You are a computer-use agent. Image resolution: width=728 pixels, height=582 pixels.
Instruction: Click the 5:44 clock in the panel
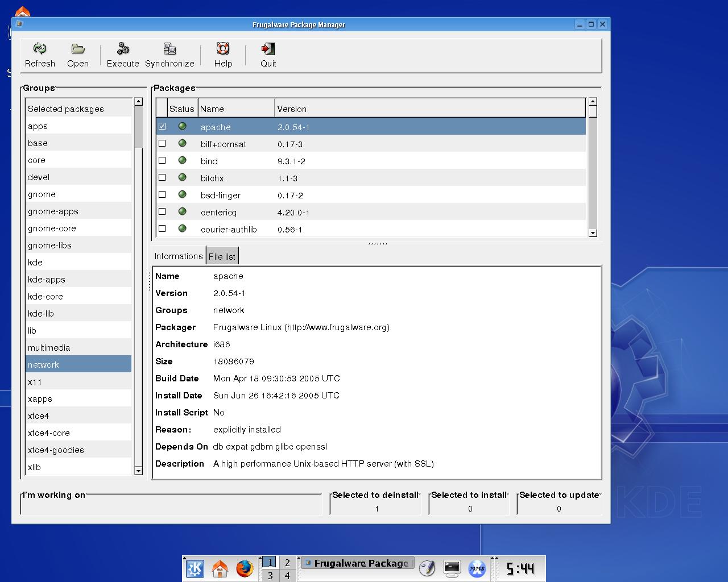520,568
